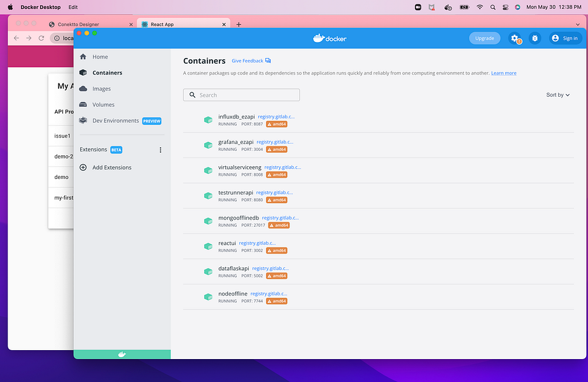Open the Images section
The height and width of the screenshot is (382, 588).
101,88
